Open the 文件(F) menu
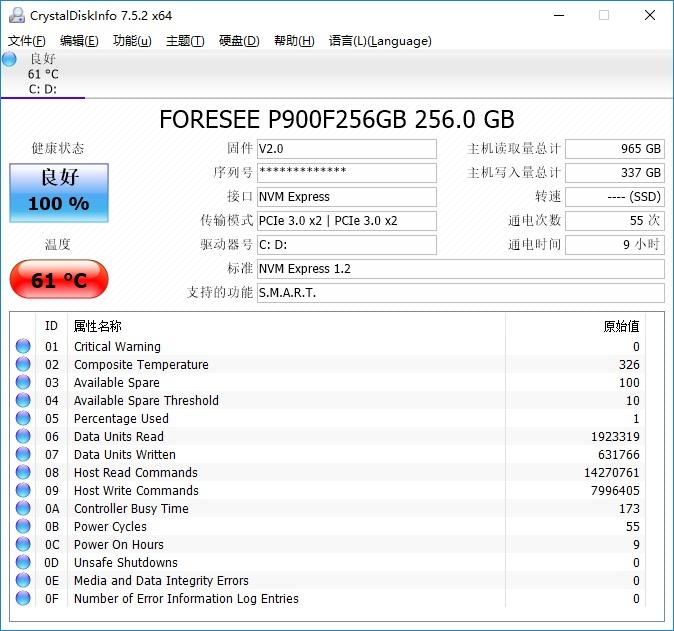The width and height of the screenshot is (674, 631). click(26, 41)
